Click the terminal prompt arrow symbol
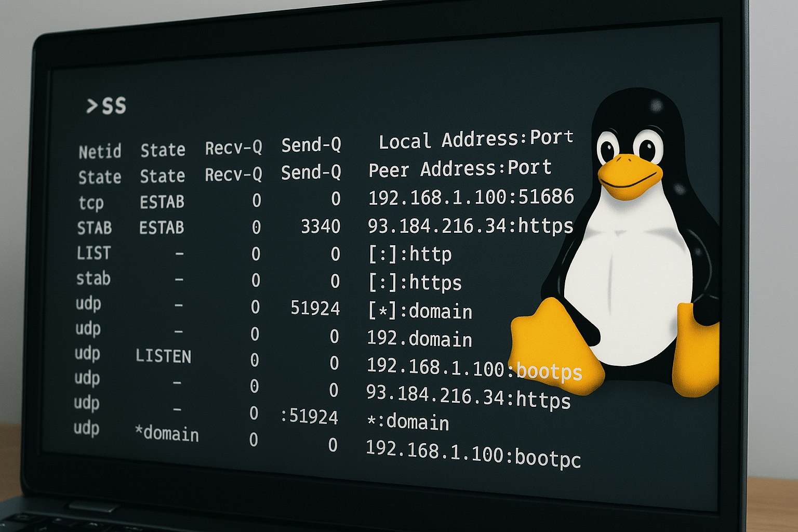This screenshot has width=798, height=532. coord(94,107)
